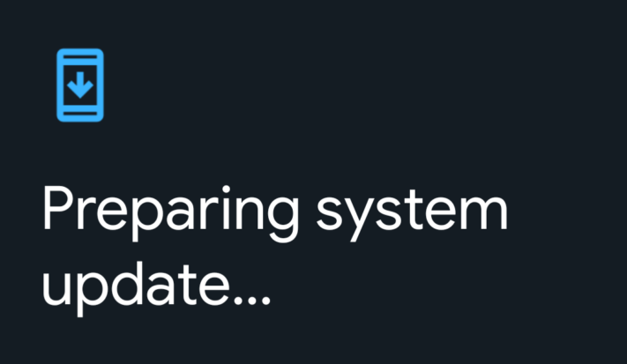
Task: Select the top speaker bar of the phone icon
Action: [80, 57]
